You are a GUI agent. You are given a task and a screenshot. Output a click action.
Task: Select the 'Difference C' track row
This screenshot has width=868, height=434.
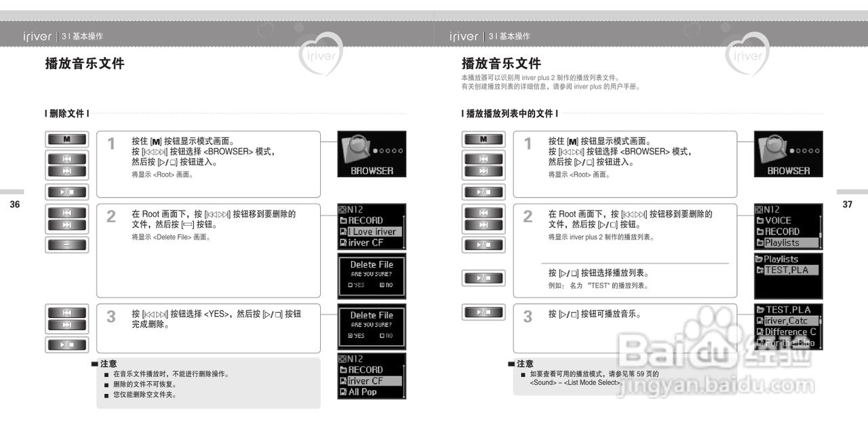[x=787, y=332]
